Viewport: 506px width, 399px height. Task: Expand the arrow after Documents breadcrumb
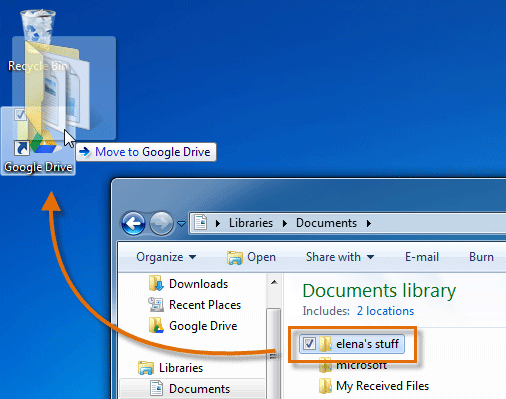pos(369,223)
